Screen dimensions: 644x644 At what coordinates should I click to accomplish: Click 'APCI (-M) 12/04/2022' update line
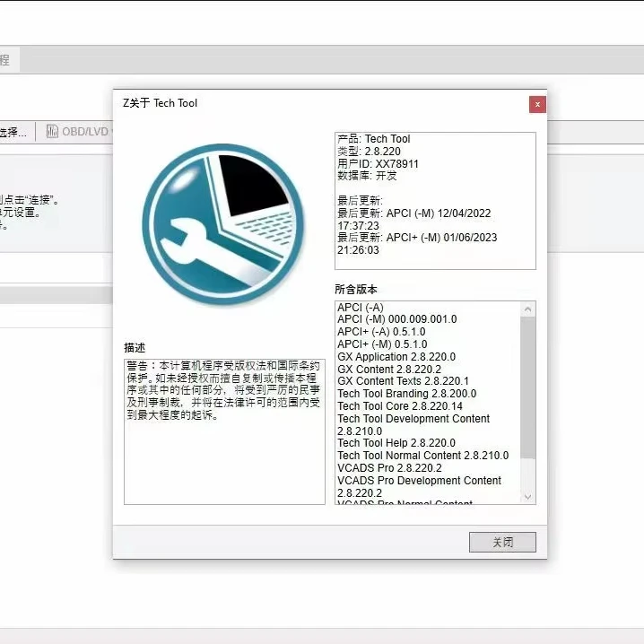pos(414,213)
